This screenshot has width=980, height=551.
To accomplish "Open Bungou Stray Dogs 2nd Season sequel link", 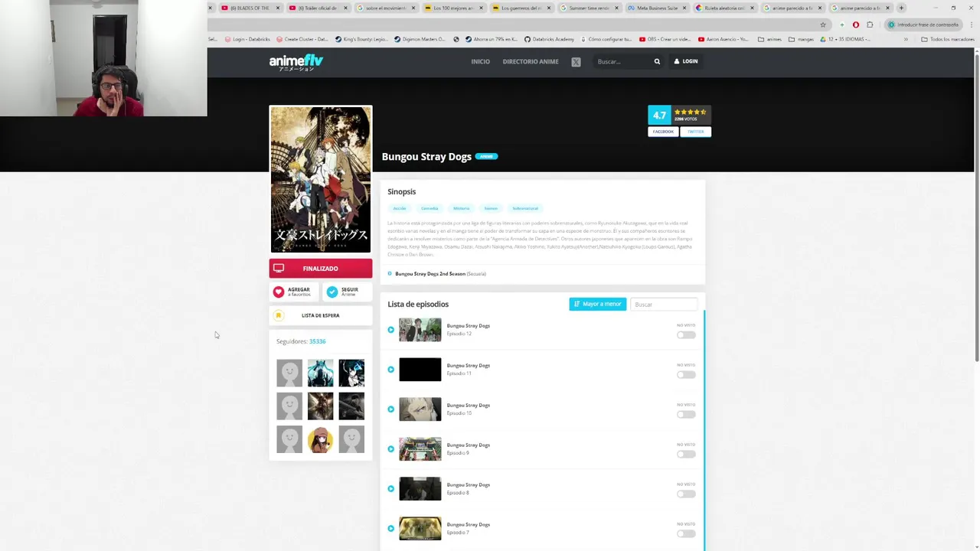I will point(430,274).
